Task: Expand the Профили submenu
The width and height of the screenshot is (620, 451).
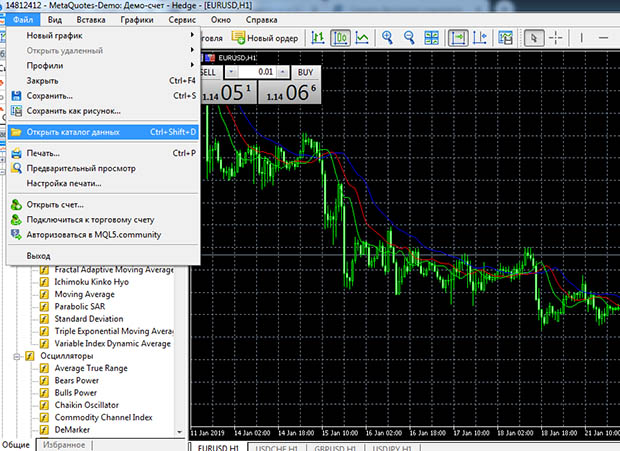Action: click(x=103, y=65)
